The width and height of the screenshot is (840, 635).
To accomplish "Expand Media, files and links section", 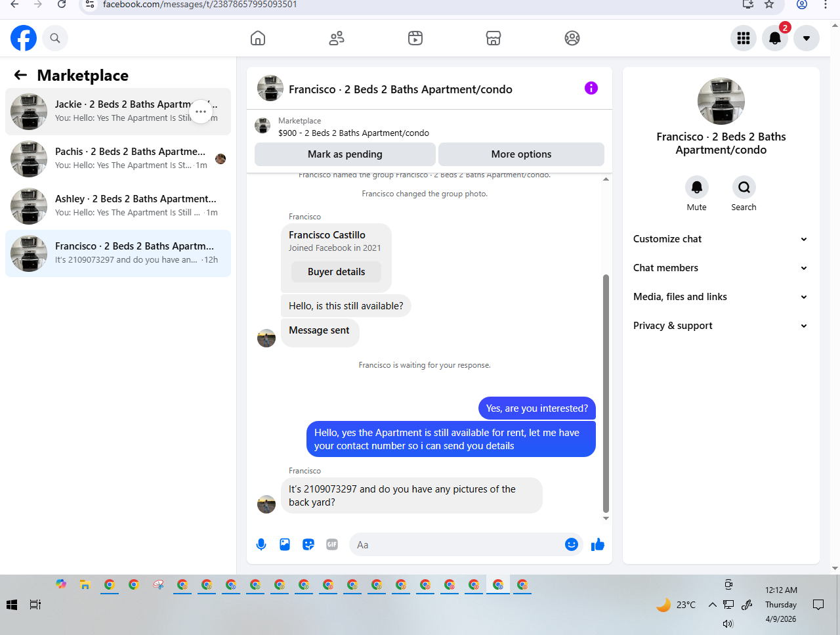I will pos(721,297).
